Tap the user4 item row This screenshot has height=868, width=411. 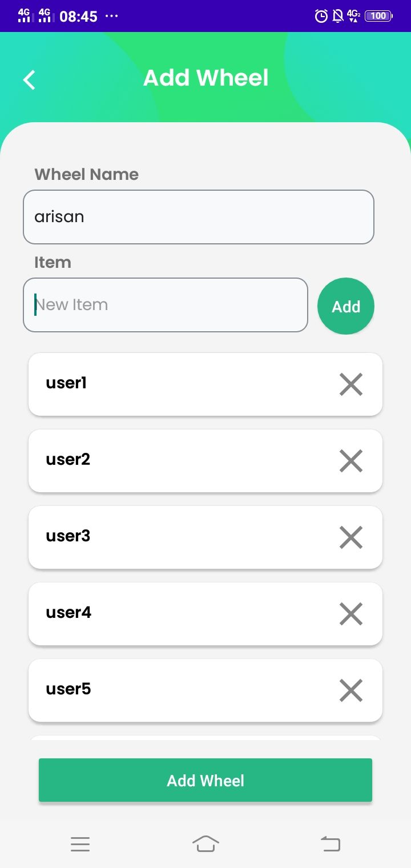[x=171, y=614]
